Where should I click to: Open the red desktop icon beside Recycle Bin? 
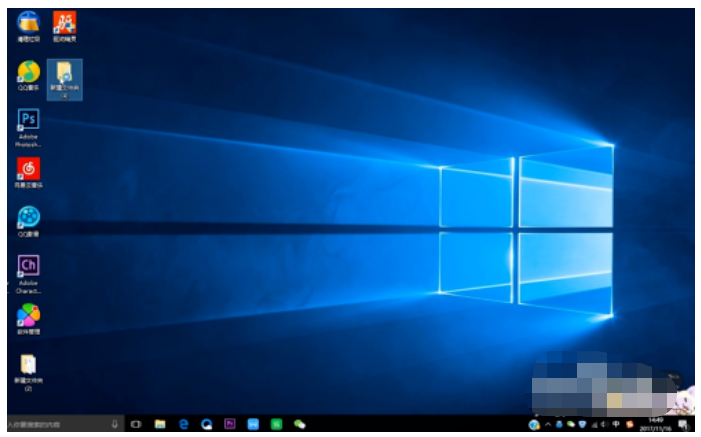point(64,22)
